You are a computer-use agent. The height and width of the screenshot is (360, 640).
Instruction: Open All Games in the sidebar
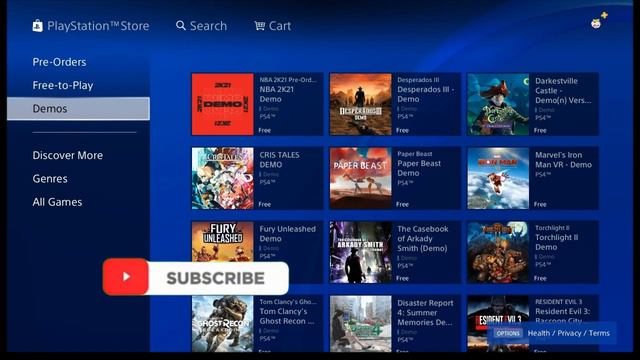[x=57, y=202]
